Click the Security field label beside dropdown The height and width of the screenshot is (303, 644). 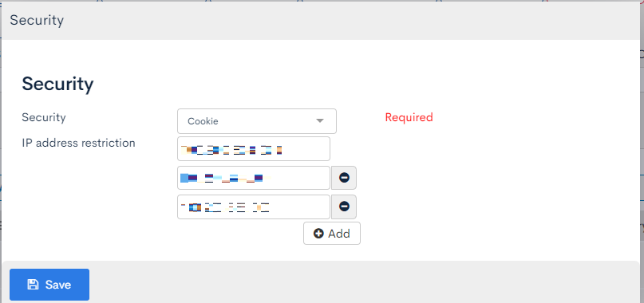pos(44,117)
